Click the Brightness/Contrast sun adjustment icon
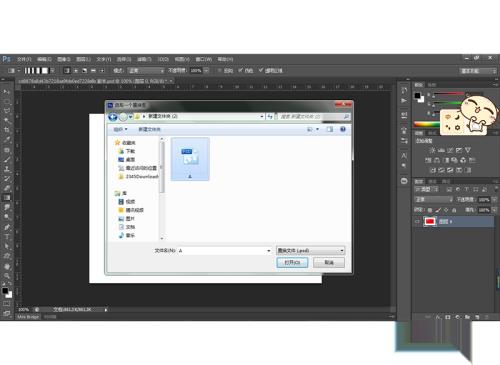Screen dimensions: 500x365 point(432,150)
